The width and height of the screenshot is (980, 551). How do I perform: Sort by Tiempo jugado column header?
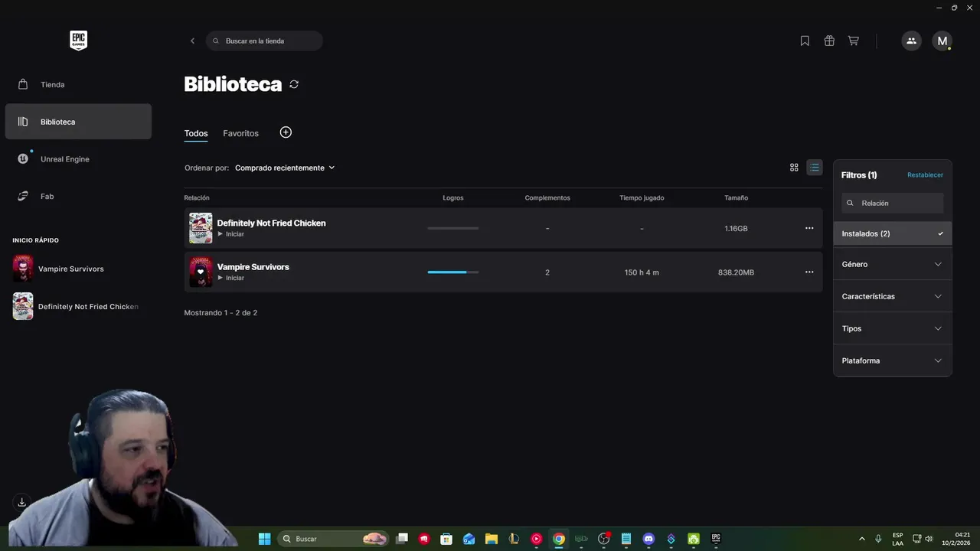coord(642,197)
